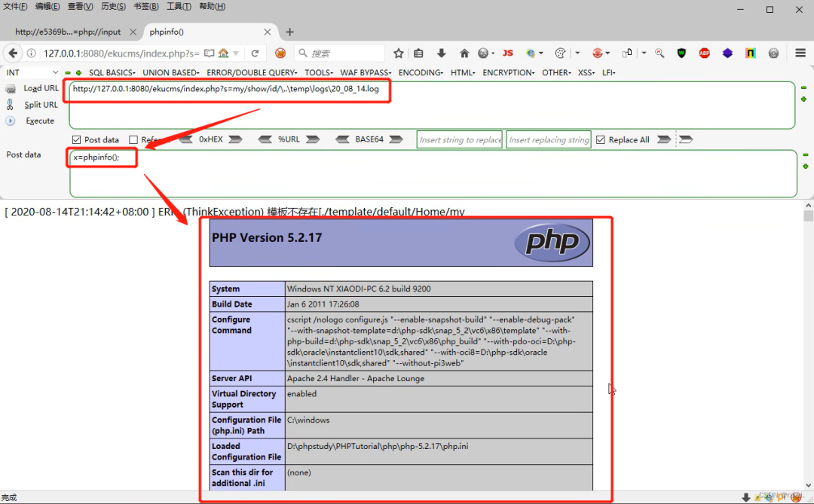
Task: Focus the browser address bar
Action: point(121,53)
